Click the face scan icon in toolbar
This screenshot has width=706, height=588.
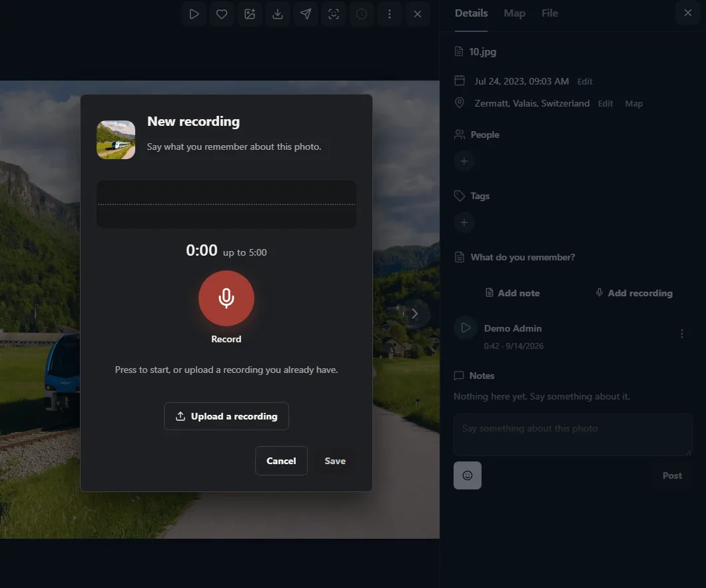pos(334,14)
